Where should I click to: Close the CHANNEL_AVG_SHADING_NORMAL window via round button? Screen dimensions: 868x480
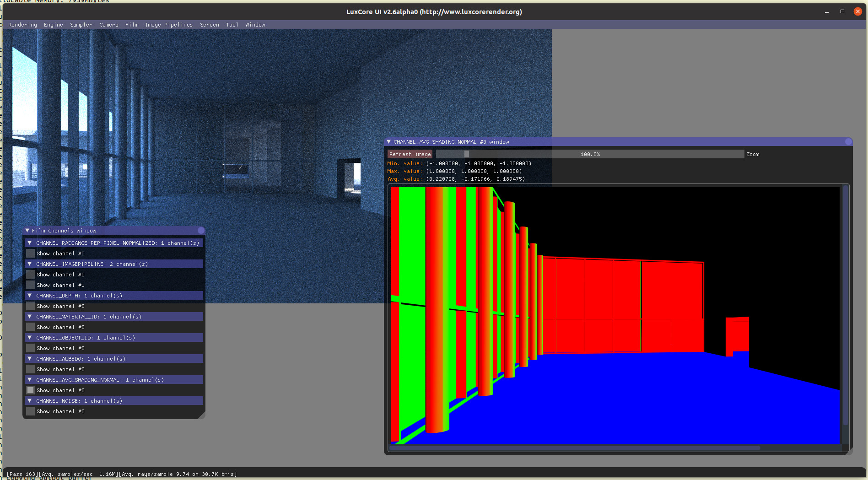(x=848, y=142)
